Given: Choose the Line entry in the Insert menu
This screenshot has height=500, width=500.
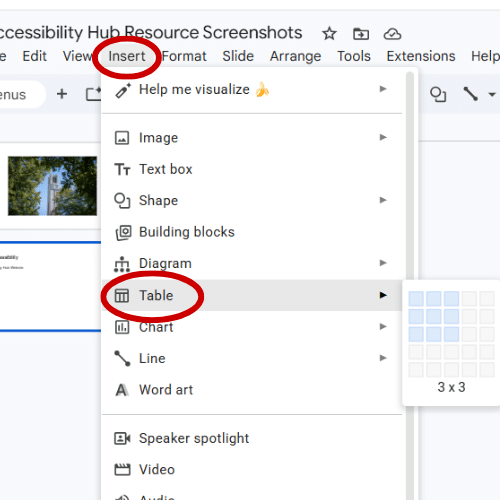Looking at the screenshot, I should pyautogui.click(x=252, y=358).
